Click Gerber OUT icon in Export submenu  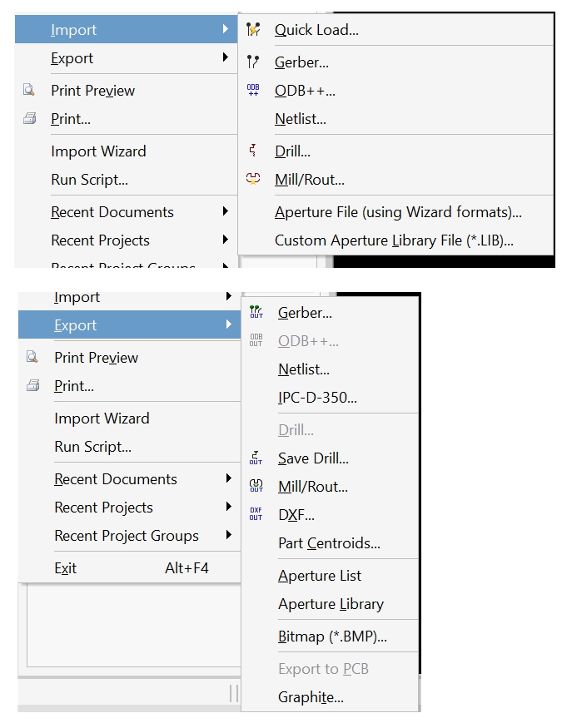click(x=256, y=312)
